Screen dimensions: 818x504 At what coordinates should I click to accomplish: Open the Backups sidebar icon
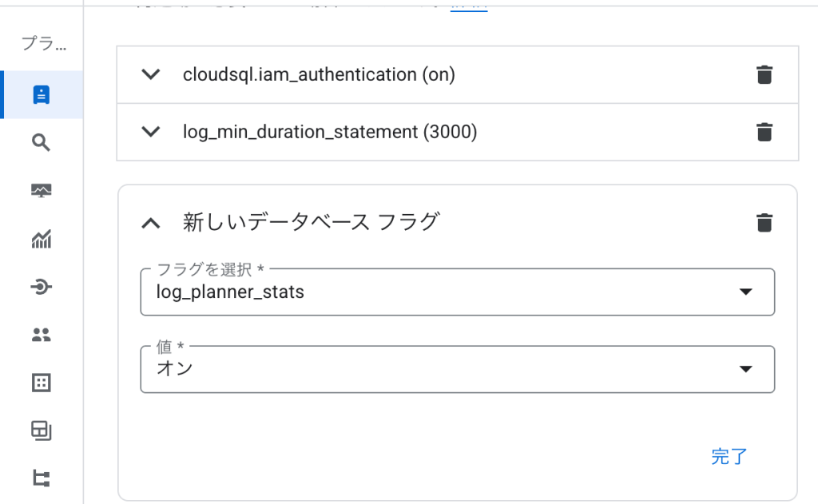(x=42, y=431)
